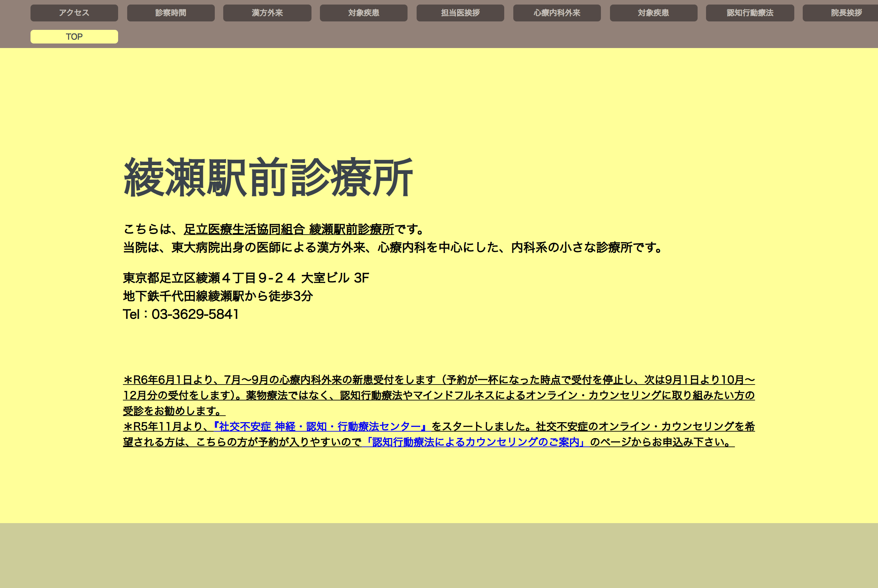
Task: Click the large 綾瀬駅前診療所 page heading
Action: click(x=268, y=178)
